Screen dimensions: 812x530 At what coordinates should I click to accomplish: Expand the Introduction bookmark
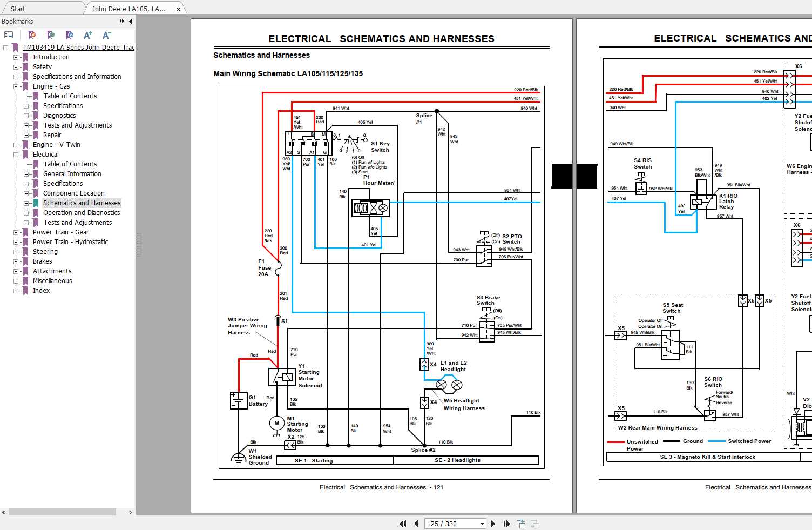pos(16,57)
